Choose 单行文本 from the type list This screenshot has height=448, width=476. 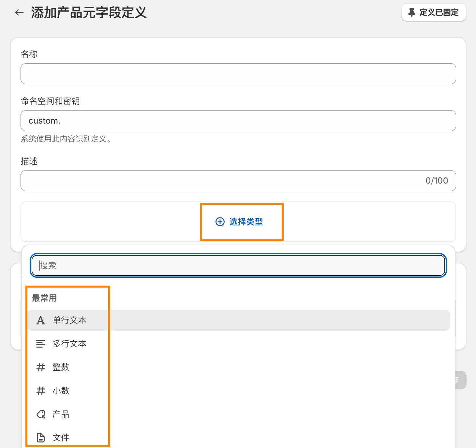(70, 320)
